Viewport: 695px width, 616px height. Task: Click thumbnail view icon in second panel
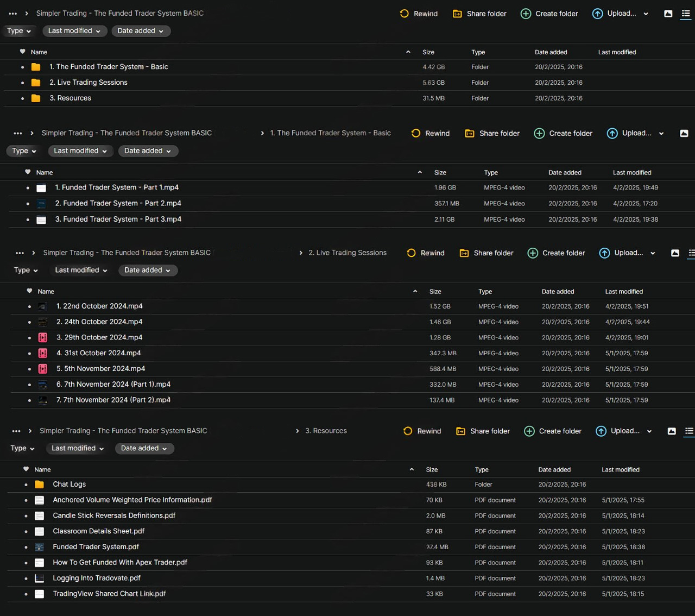point(684,134)
